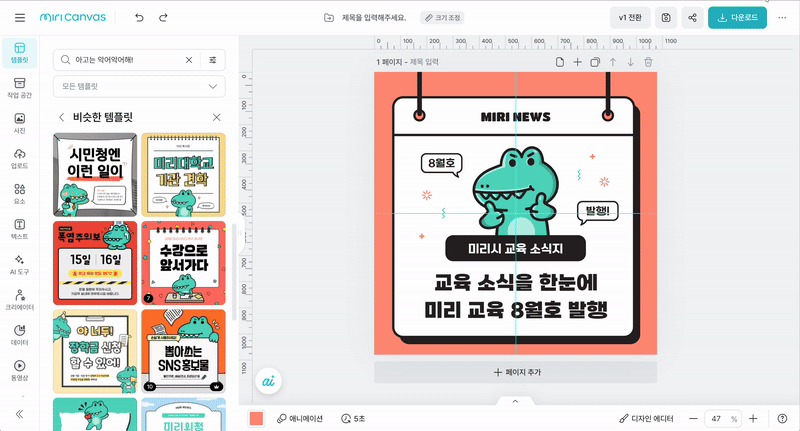Select the 미리대학교 기관 견학 template
Image resolution: width=800 pixels, height=431 pixels.
(x=183, y=175)
